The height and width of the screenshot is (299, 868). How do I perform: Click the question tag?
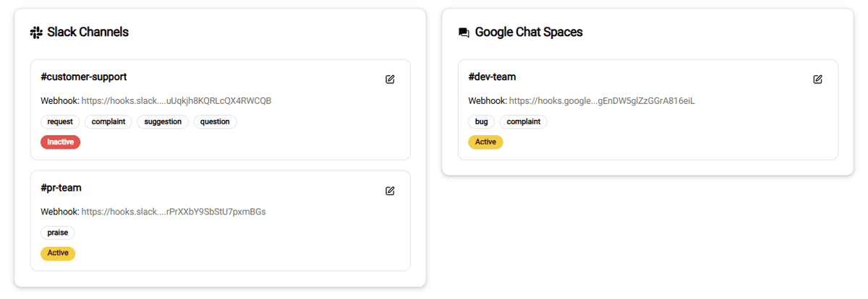click(x=215, y=122)
